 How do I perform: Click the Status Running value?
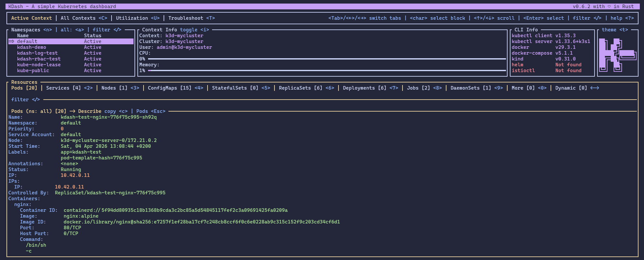pos(71,169)
